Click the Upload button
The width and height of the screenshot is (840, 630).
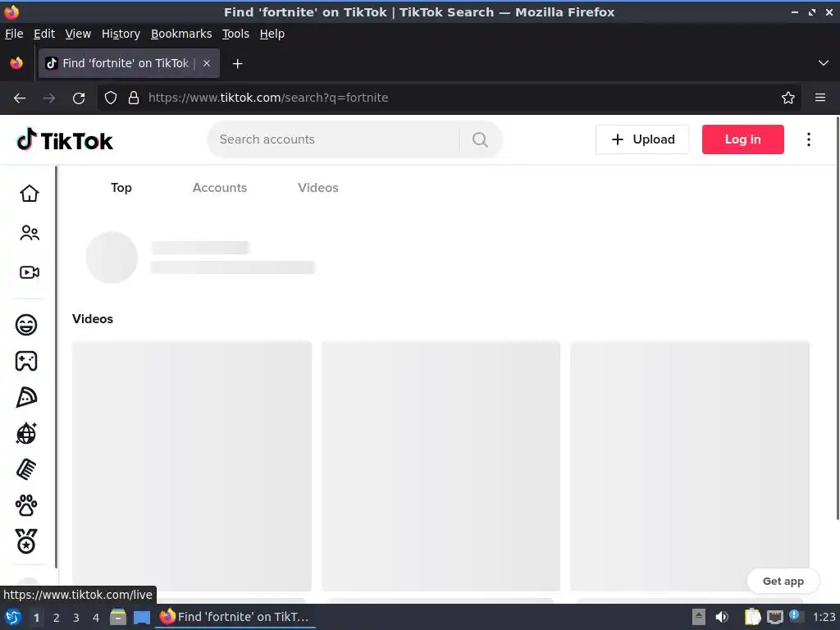642,139
